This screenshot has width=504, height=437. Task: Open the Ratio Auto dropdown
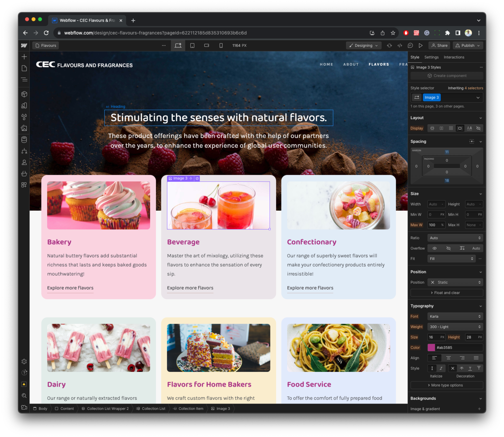pos(455,238)
